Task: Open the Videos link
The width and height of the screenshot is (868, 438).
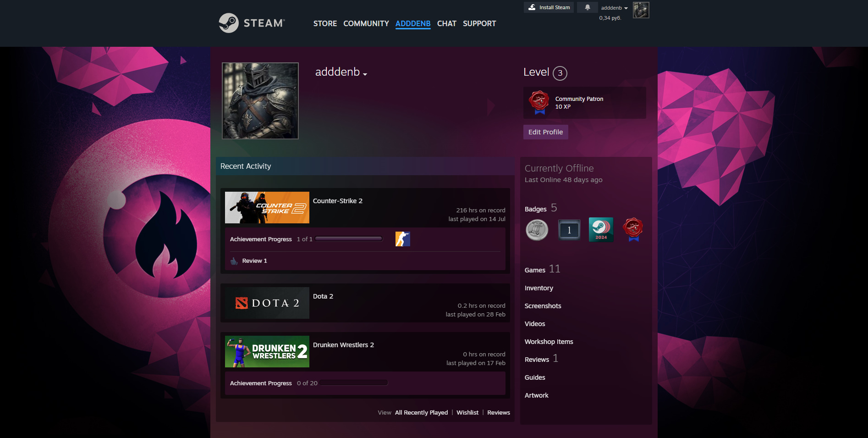Action: coord(534,324)
